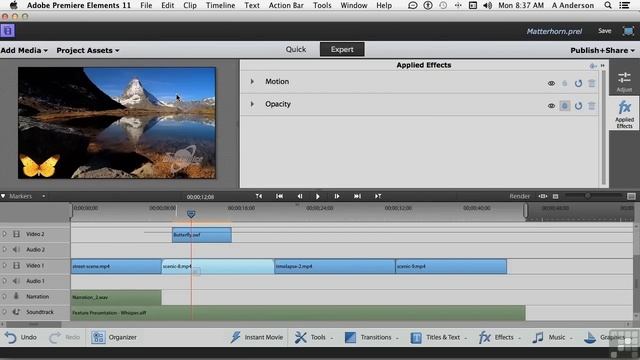Go to previous edit point

[x=259, y=196]
